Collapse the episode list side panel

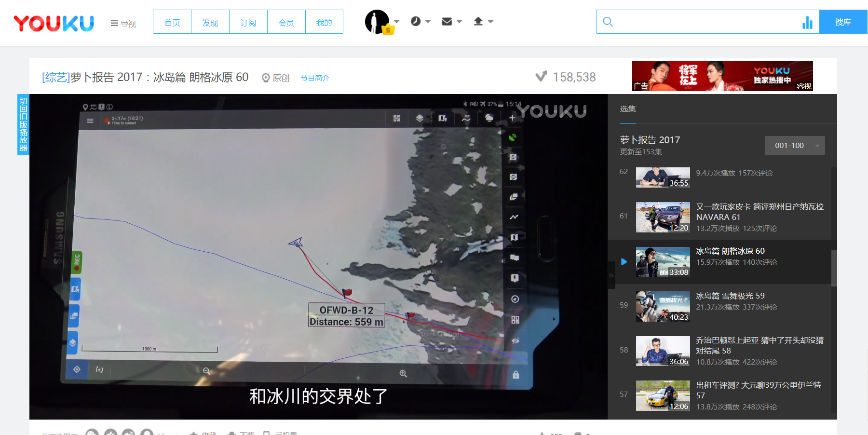pyautogui.click(x=611, y=275)
